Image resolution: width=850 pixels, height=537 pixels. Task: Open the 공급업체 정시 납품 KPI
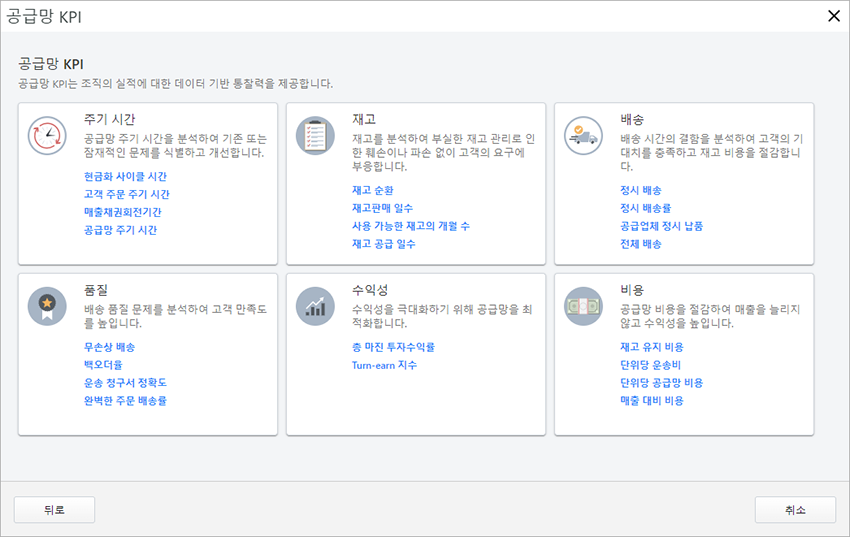(661, 225)
